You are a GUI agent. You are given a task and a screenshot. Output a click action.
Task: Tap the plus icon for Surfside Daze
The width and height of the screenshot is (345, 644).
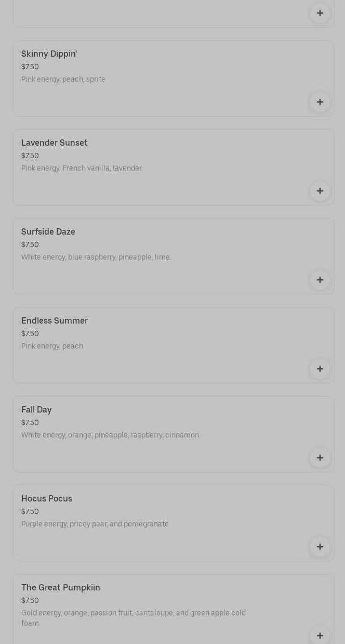pyautogui.click(x=320, y=280)
